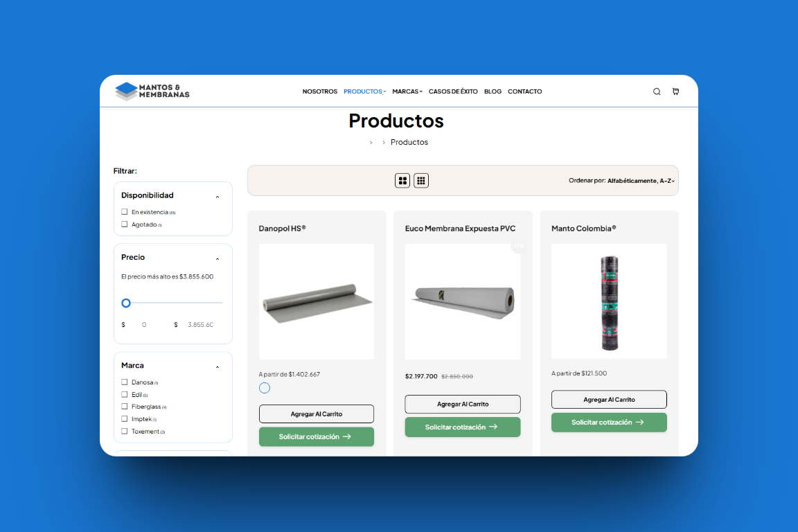Filter by Danosa brand
Viewport: 798px width, 532px height.
(x=124, y=382)
